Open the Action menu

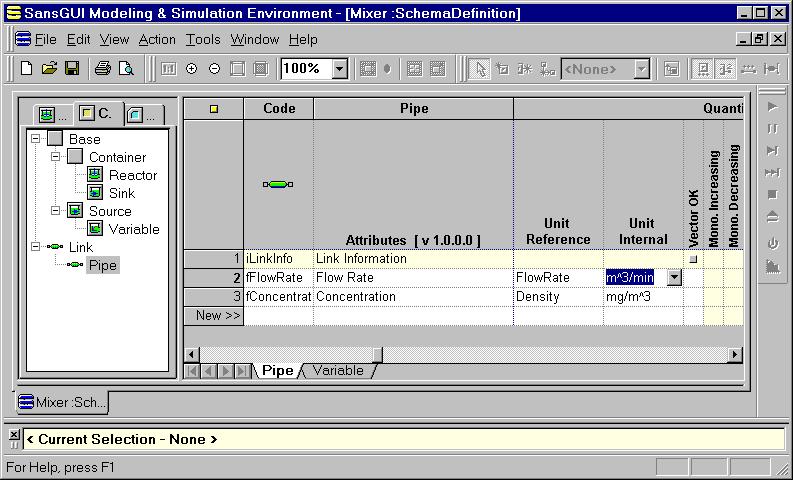[x=156, y=39]
